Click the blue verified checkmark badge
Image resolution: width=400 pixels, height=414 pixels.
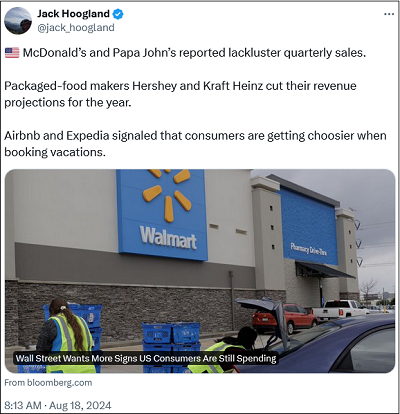[118, 14]
